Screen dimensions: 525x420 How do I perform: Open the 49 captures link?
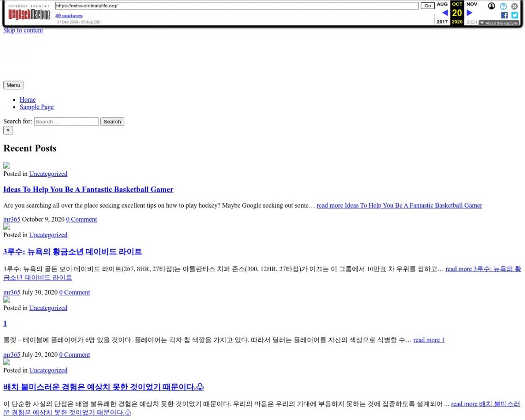pos(69,16)
